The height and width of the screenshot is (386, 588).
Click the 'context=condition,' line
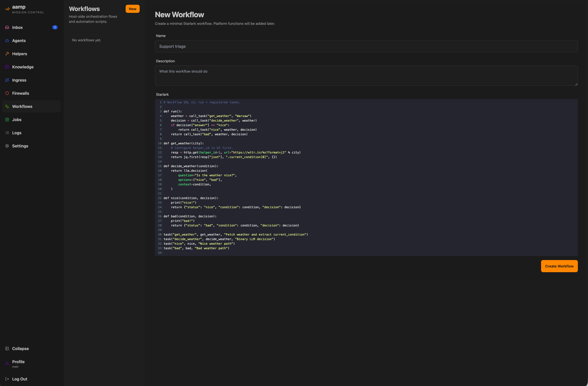pos(194,184)
